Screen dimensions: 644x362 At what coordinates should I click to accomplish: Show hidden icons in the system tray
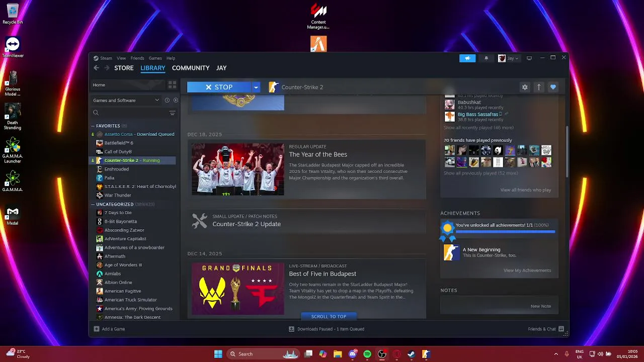[x=556, y=354]
